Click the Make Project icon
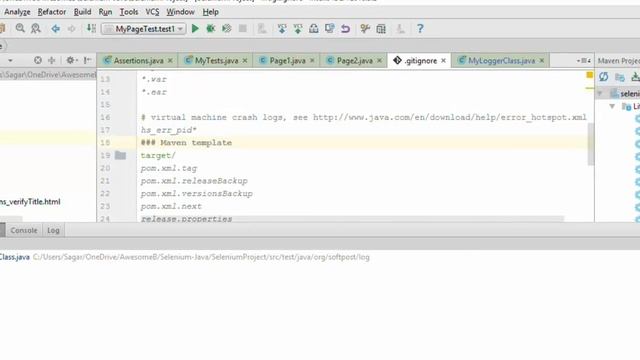 point(91,29)
